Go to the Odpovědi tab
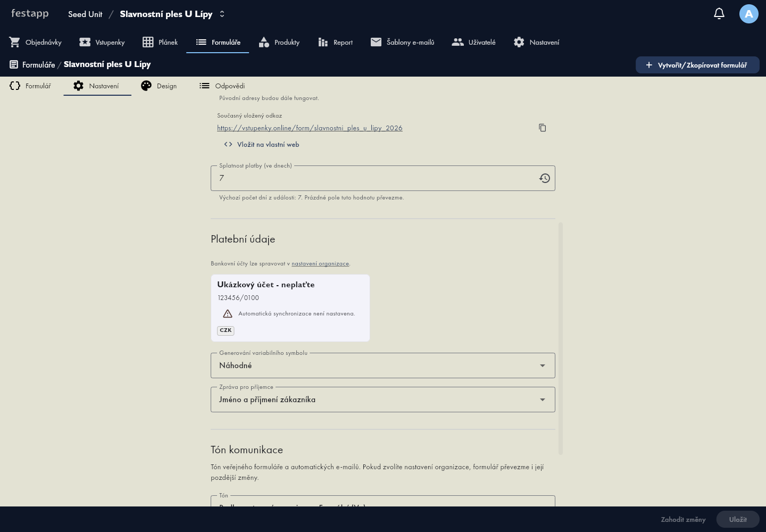The width and height of the screenshot is (766, 532). (222, 86)
